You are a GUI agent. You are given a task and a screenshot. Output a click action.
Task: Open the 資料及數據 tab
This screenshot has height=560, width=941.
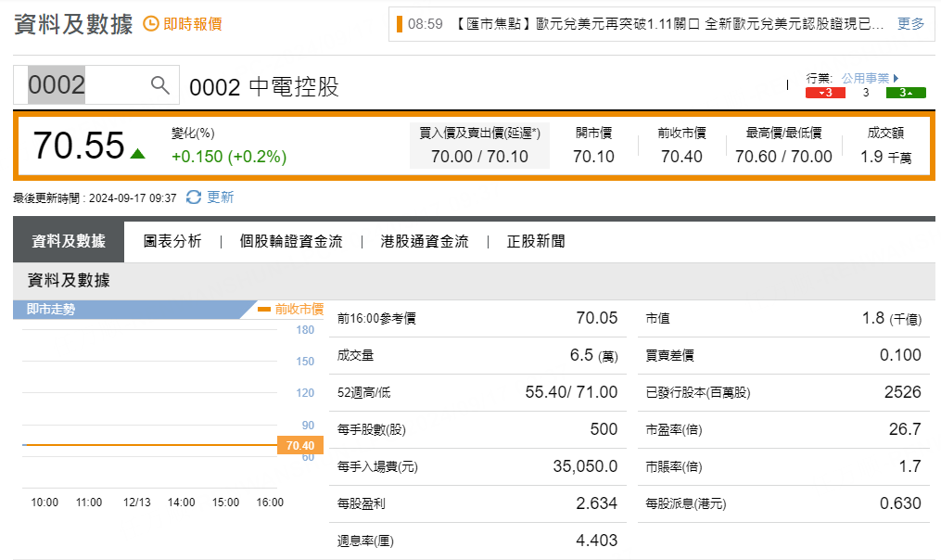pyautogui.click(x=69, y=241)
